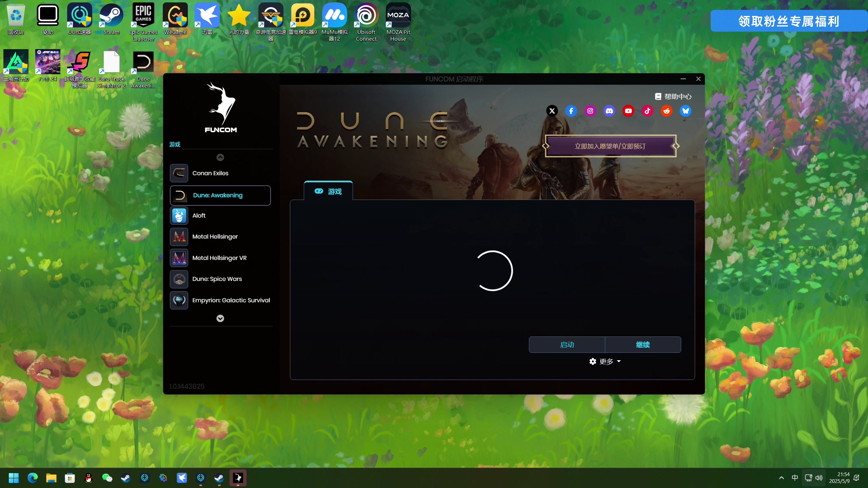Select the WeGame desktop icon
The width and height of the screenshot is (868, 488).
[175, 19]
